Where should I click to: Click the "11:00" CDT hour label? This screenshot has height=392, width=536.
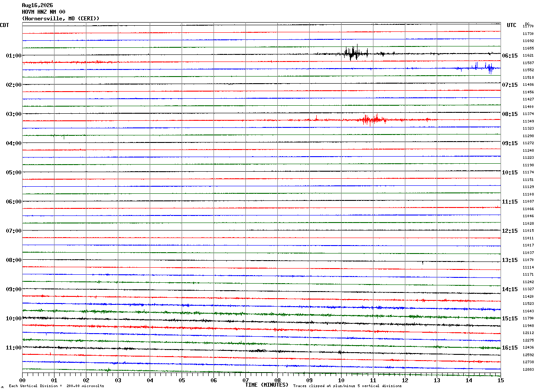coord(14,348)
